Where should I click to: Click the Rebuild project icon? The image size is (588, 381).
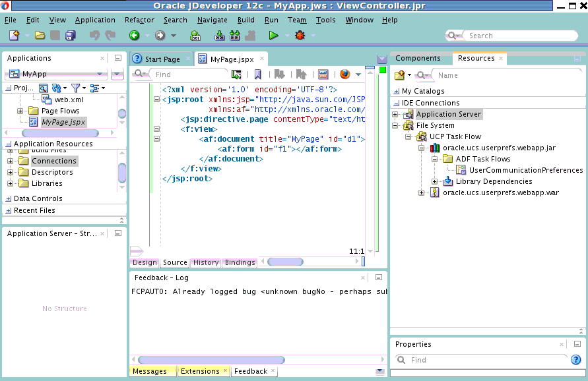(x=235, y=36)
